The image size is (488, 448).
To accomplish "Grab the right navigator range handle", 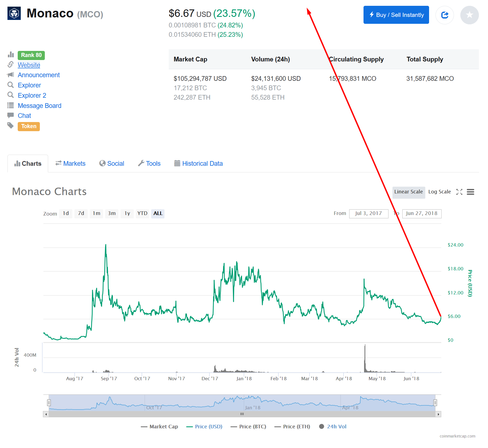I will coord(435,403).
